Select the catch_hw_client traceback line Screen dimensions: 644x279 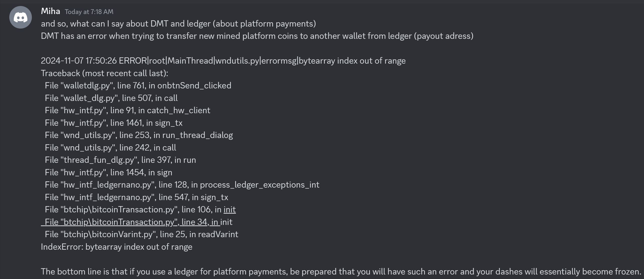tap(127, 110)
